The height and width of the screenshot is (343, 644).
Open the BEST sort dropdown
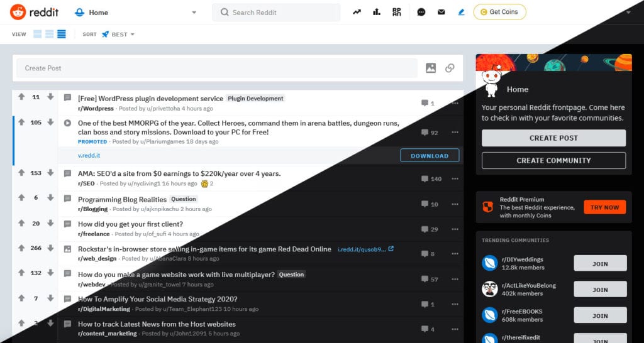118,35
